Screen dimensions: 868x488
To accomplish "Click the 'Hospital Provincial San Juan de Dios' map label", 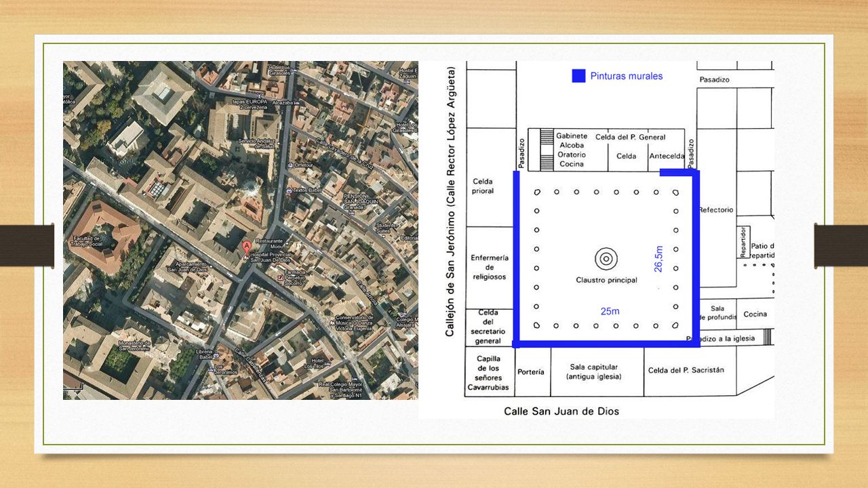I will click(271, 258).
